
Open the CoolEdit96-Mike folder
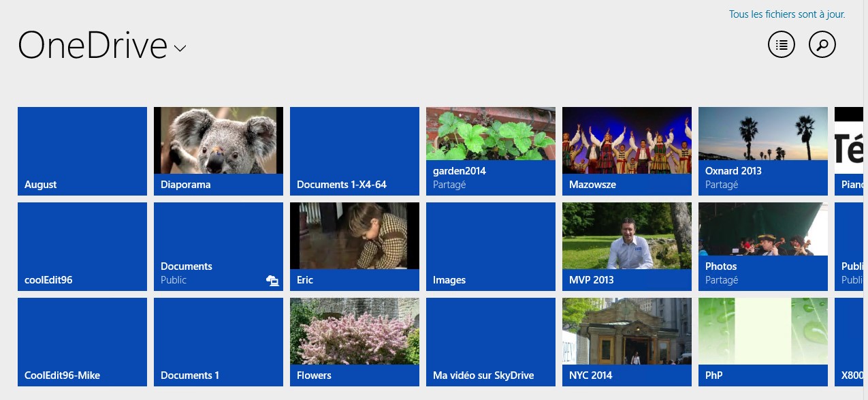tap(82, 342)
